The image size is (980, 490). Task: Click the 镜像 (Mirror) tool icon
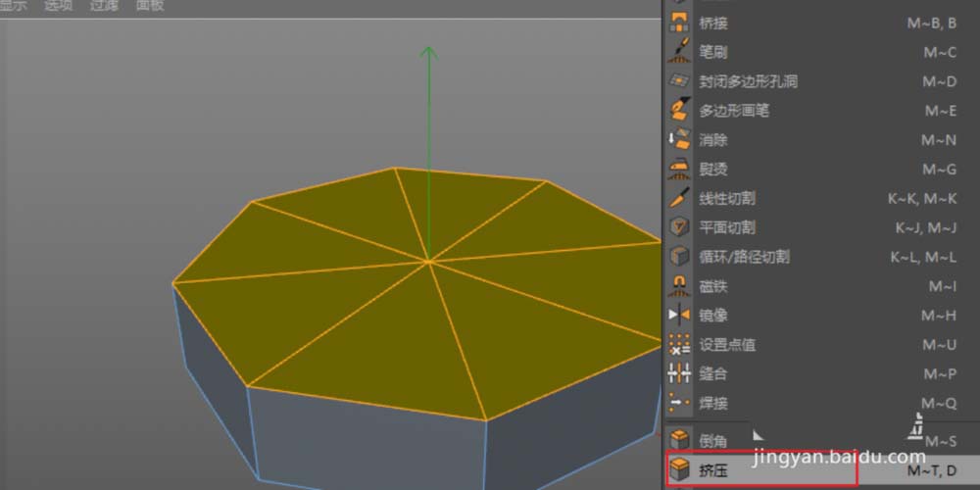[679, 316]
